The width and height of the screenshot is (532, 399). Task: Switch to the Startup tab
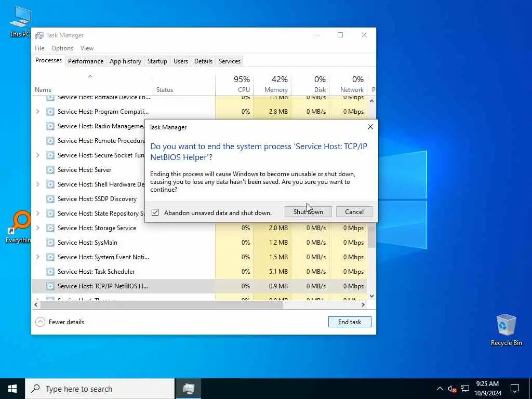157,61
